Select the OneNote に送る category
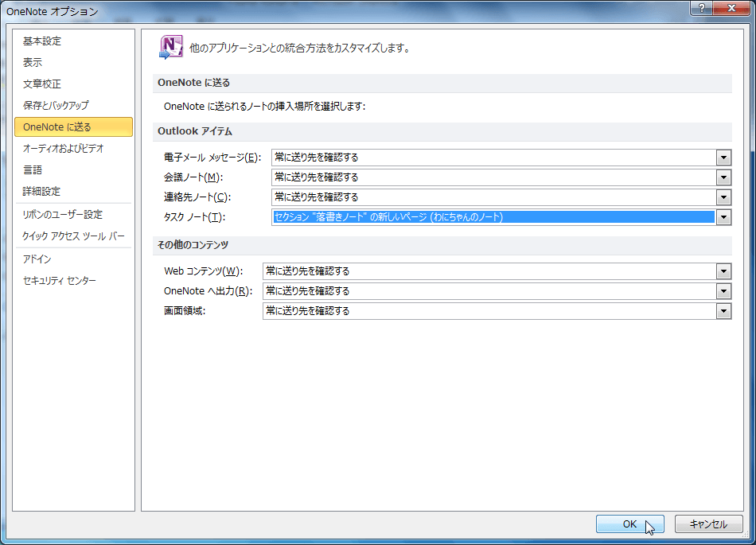Viewport: 756px width, 545px height. pos(73,127)
